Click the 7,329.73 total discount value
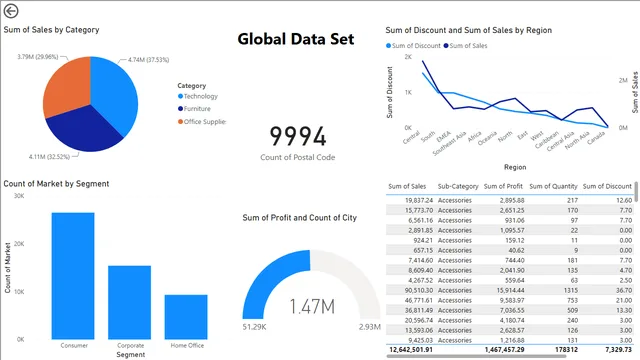 (x=618, y=349)
